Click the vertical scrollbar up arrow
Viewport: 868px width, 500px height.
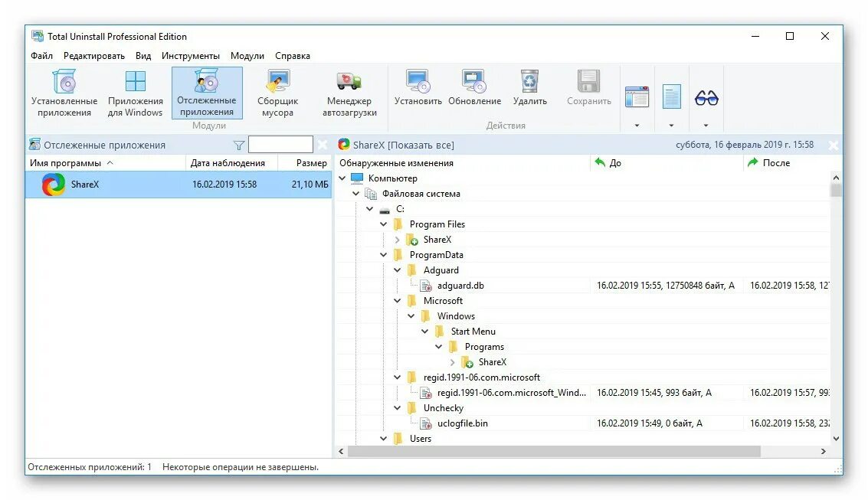836,178
